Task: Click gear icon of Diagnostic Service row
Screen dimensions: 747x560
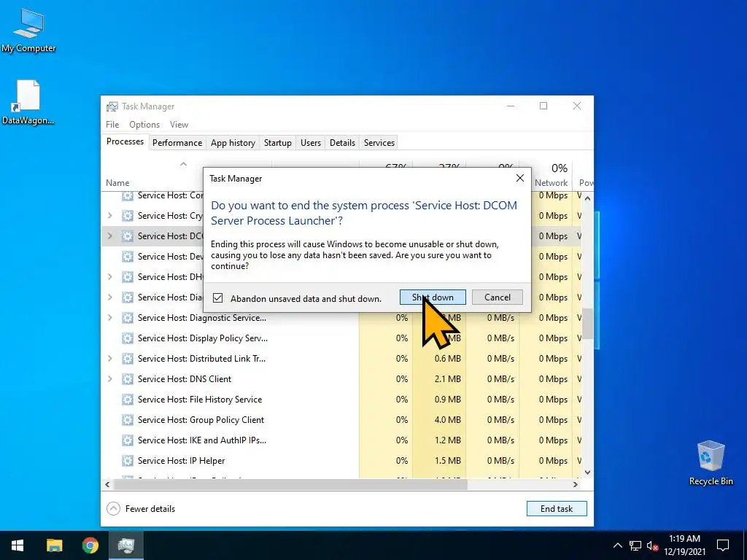Action: pos(127,318)
